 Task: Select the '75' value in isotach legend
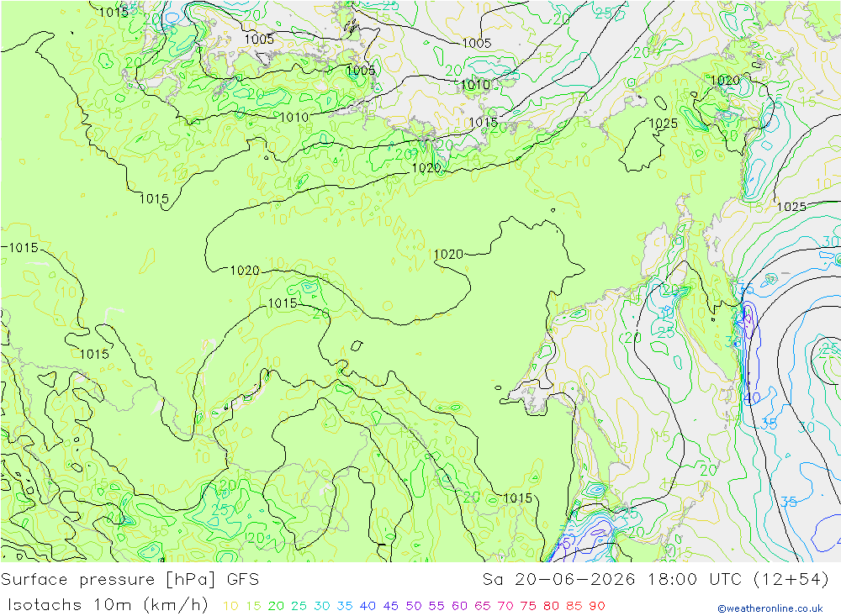[x=528, y=606]
